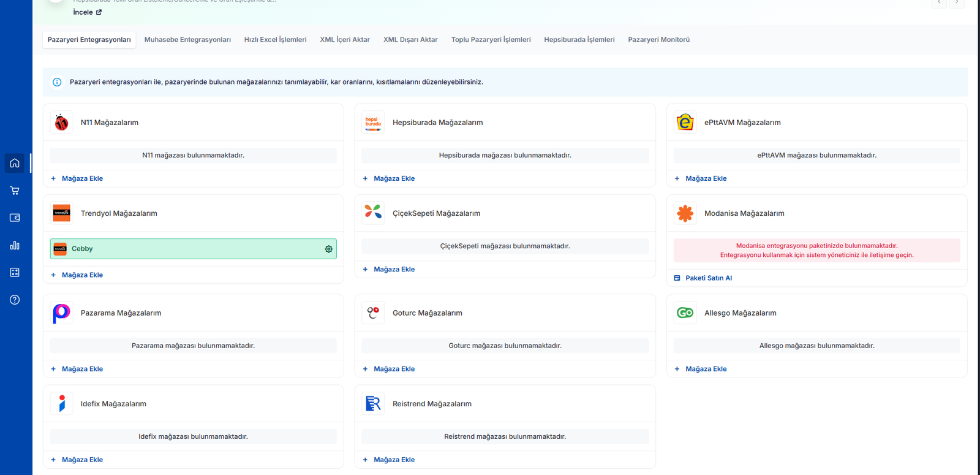Click Paketi Satın Al for Modanisa

coord(708,278)
